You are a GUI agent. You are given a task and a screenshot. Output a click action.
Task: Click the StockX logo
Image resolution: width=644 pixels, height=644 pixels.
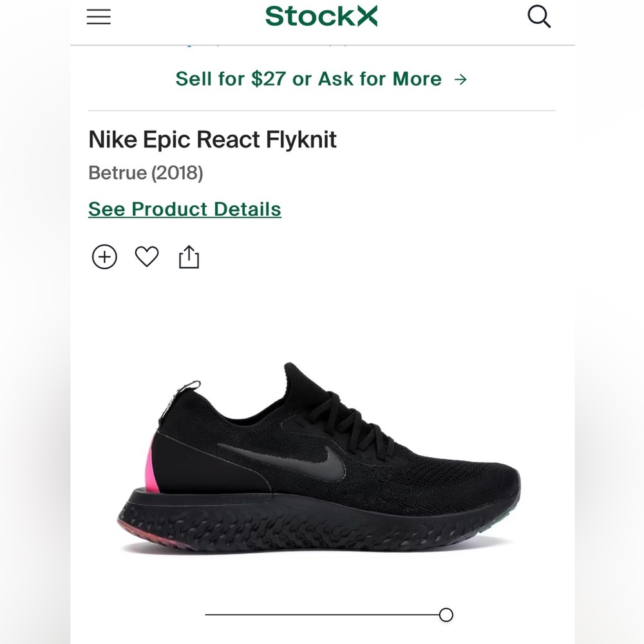322,17
